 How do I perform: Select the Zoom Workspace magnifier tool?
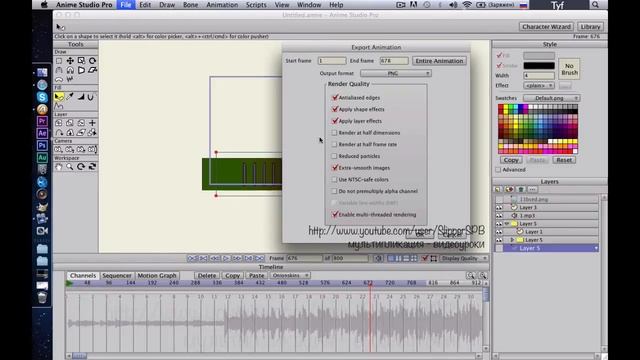70,167
